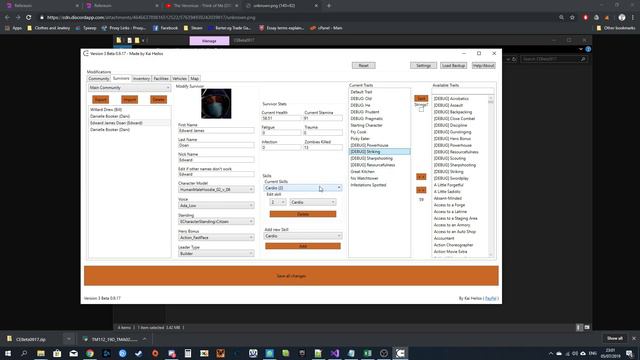640x360 pixels.
Task: Select Access to a Forge trait
Action: [x=449, y=205]
